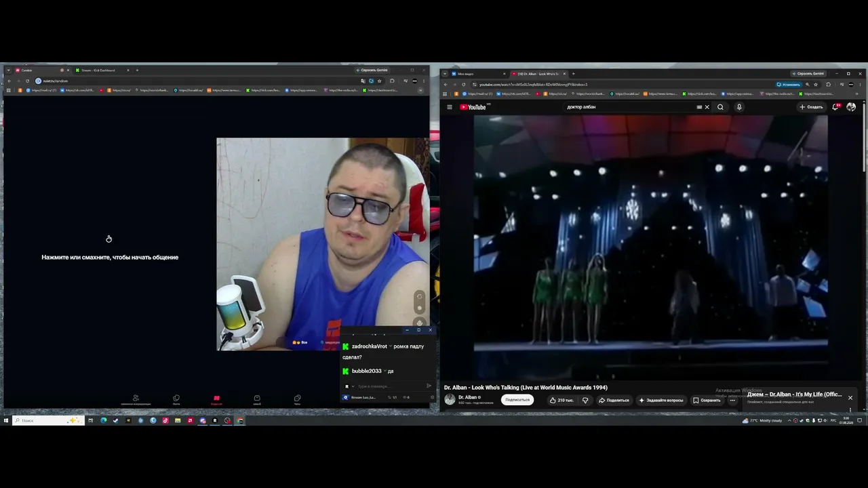The image size is (868, 488).
Task: Open the second icon in the chat toolbar
Action: (176, 399)
